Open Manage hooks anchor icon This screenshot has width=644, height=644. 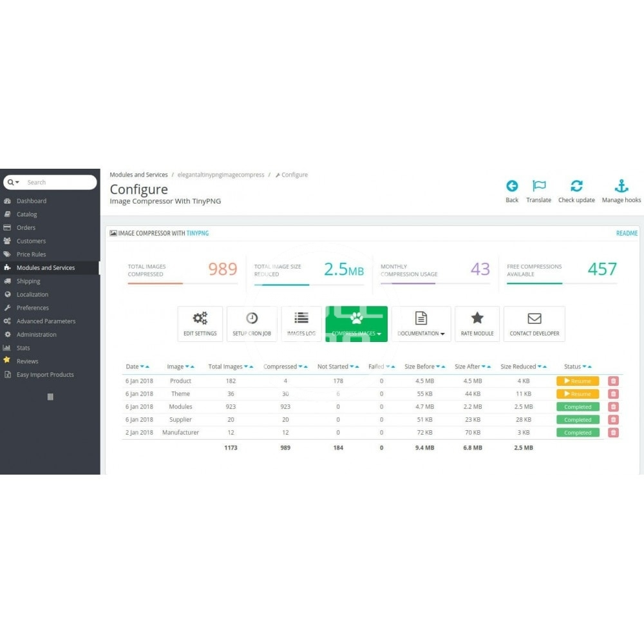621,187
